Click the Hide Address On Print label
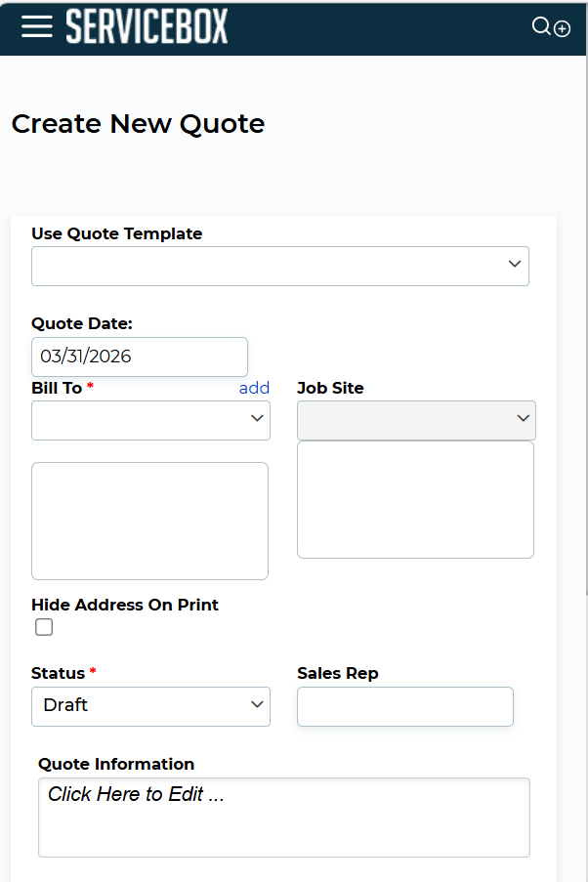This screenshot has width=588, height=882. (x=125, y=605)
